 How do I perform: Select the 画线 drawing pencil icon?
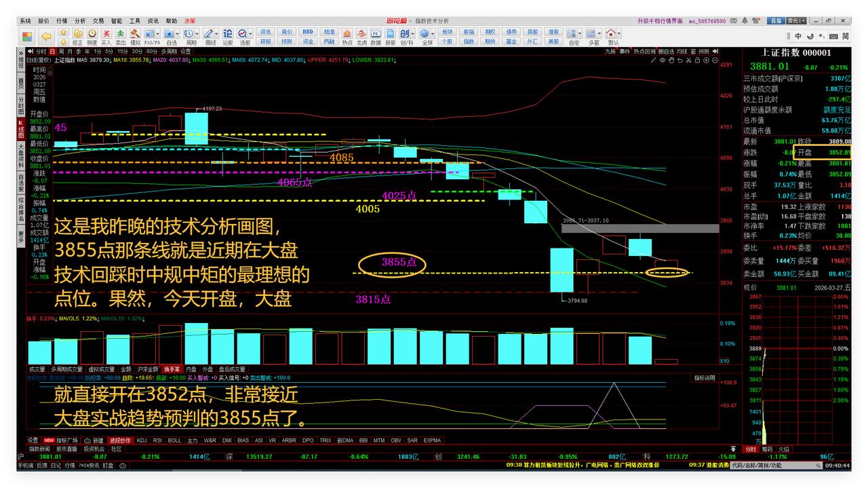(x=209, y=33)
